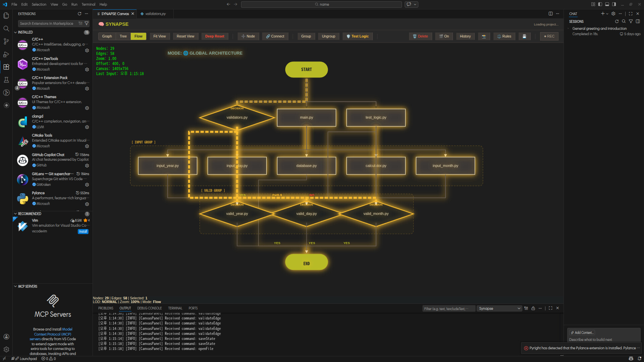Open the Run and Debug icon
Image resolution: width=644 pixels, height=362 pixels.
[6, 54]
